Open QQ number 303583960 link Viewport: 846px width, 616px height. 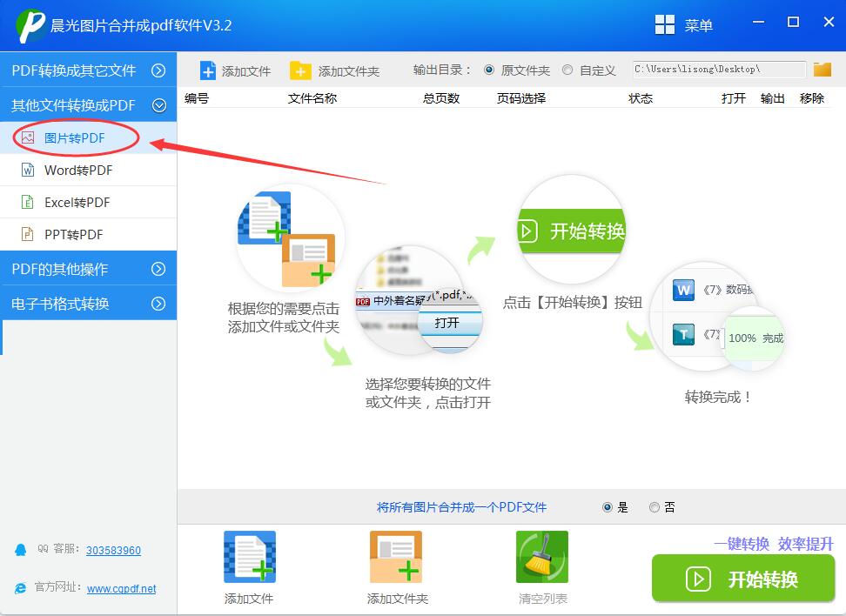click(x=113, y=550)
